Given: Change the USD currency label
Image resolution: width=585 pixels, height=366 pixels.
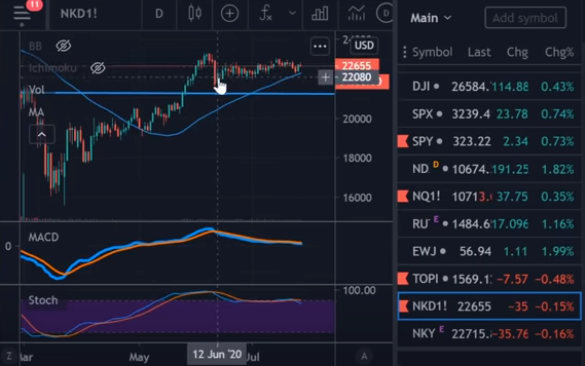Looking at the screenshot, I should [364, 46].
